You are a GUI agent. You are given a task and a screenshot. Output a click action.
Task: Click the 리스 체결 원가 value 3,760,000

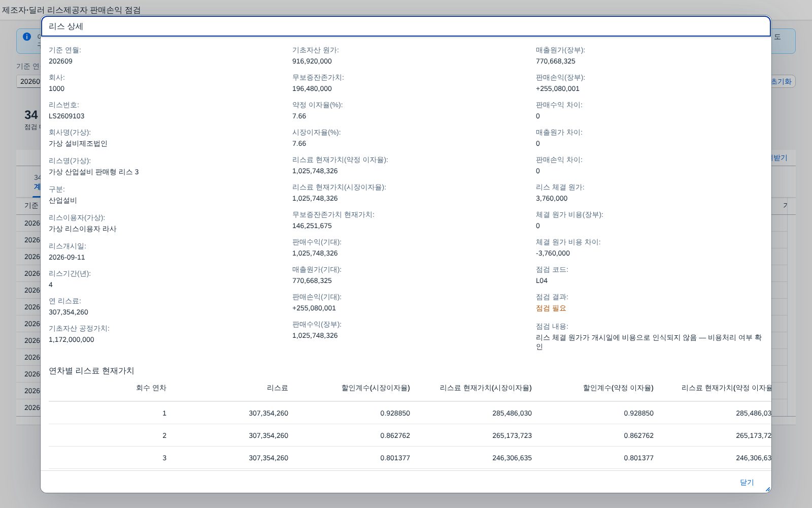point(552,198)
